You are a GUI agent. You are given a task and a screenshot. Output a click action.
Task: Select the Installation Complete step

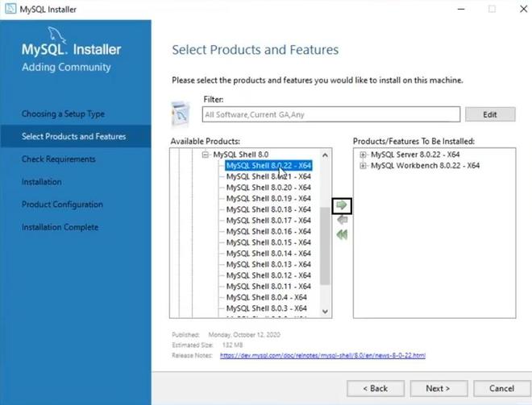60,227
